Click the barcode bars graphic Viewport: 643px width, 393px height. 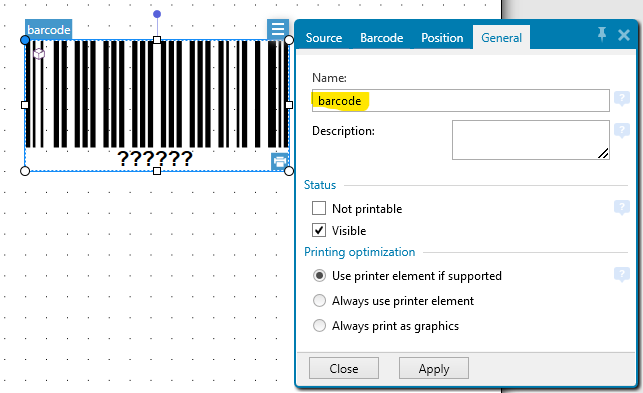tap(157, 94)
